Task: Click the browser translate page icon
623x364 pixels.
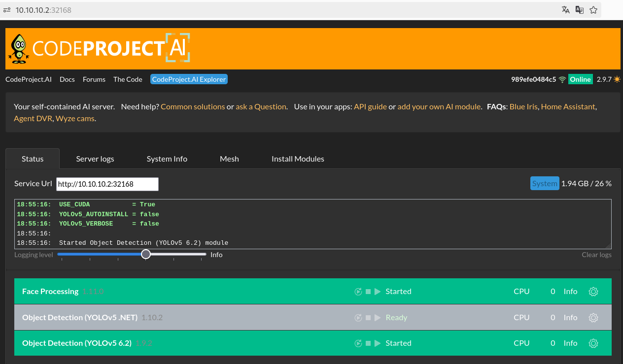Action: coord(566,10)
